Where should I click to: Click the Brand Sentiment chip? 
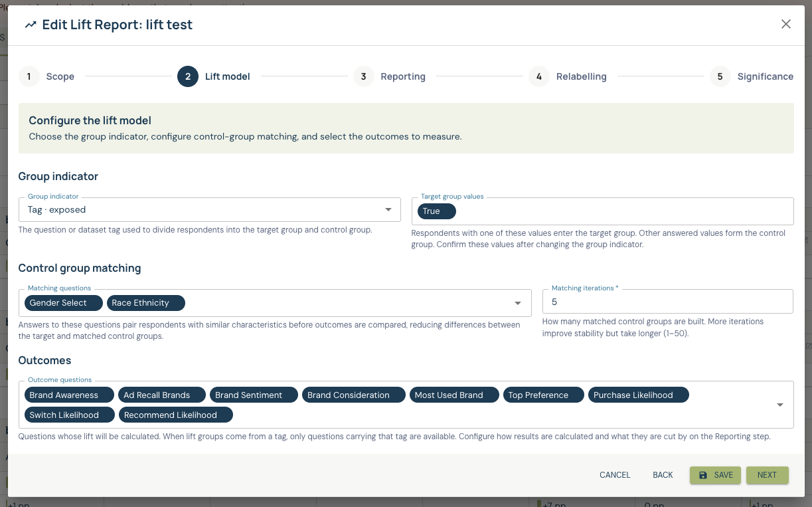pos(254,395)
